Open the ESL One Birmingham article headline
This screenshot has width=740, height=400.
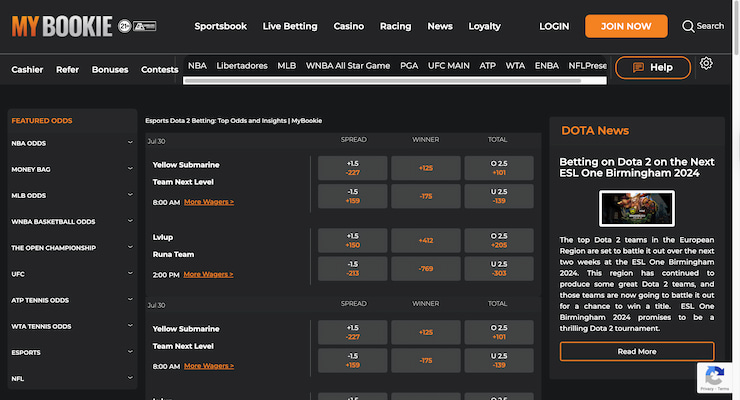tap(637, 167)
